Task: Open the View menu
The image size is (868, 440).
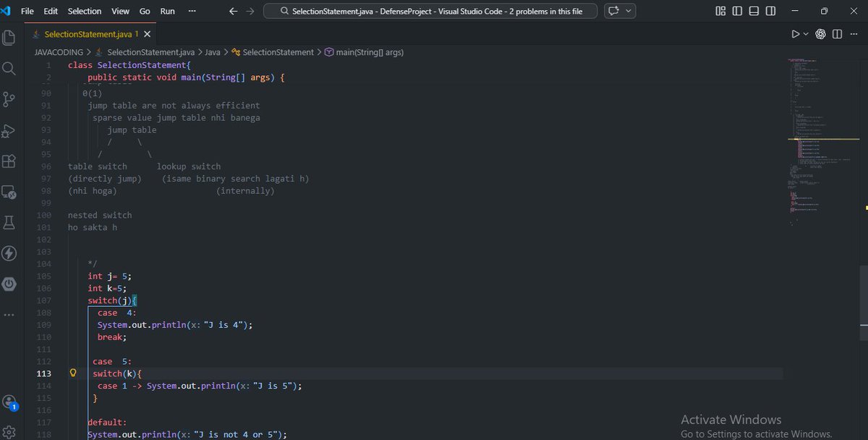Action: [x=121, y=11]
